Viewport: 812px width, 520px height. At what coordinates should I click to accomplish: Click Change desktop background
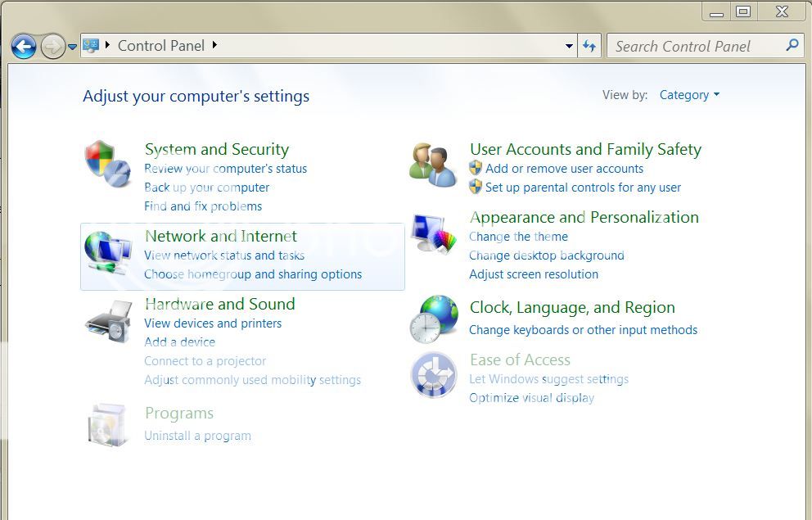(546, 255)
